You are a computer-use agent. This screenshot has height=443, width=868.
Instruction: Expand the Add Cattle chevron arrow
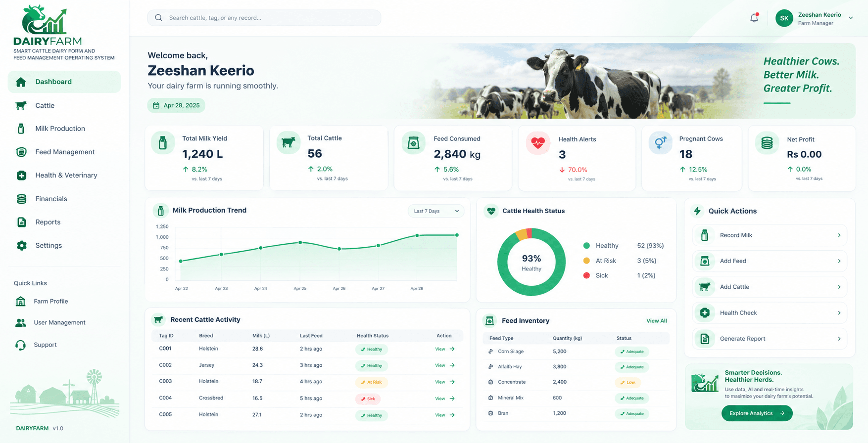839,287
